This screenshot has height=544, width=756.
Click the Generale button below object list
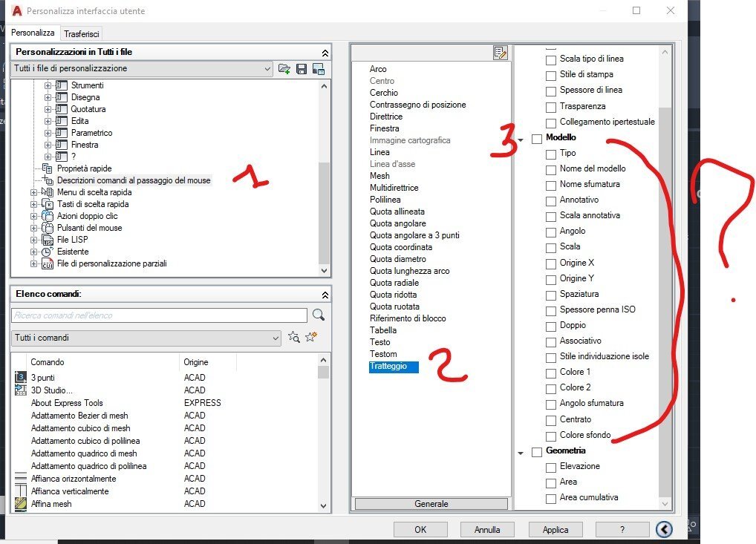coord(431,503)
